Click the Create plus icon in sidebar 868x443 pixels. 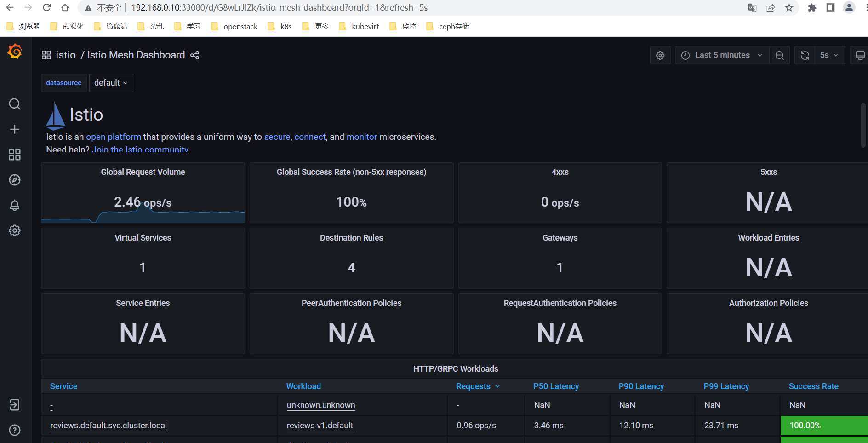coord(15,129)
